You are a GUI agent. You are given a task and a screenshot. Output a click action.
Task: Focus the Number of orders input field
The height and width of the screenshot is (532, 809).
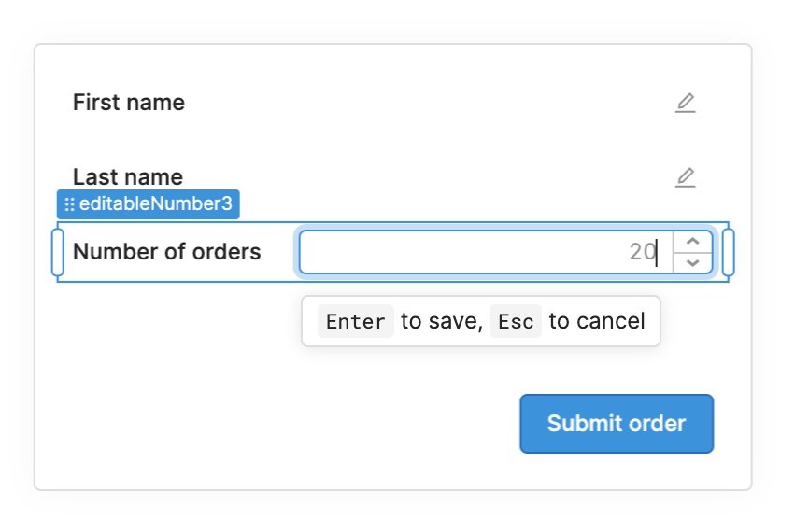tap(486, 252)
